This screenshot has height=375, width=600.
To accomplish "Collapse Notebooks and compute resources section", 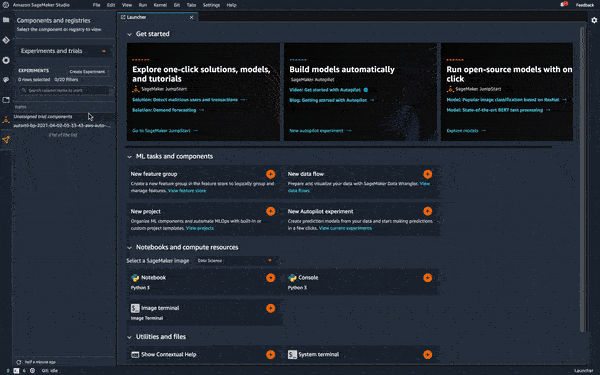I will tap(129, 248).
